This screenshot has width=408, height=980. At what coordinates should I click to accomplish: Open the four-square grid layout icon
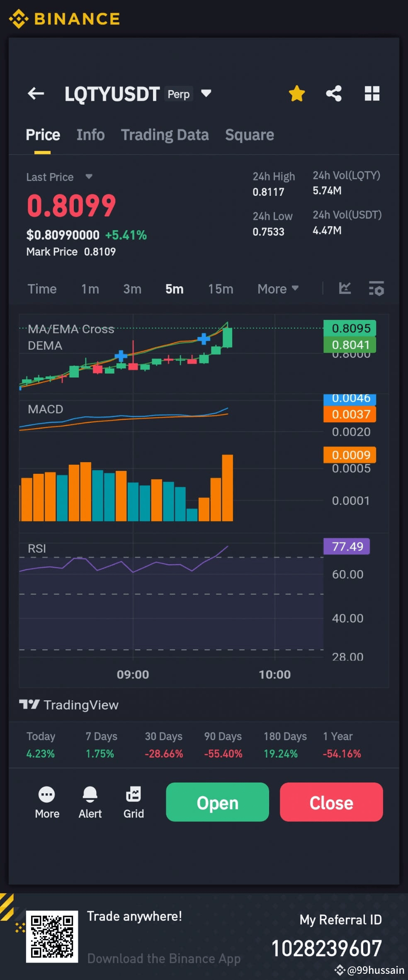372,93
